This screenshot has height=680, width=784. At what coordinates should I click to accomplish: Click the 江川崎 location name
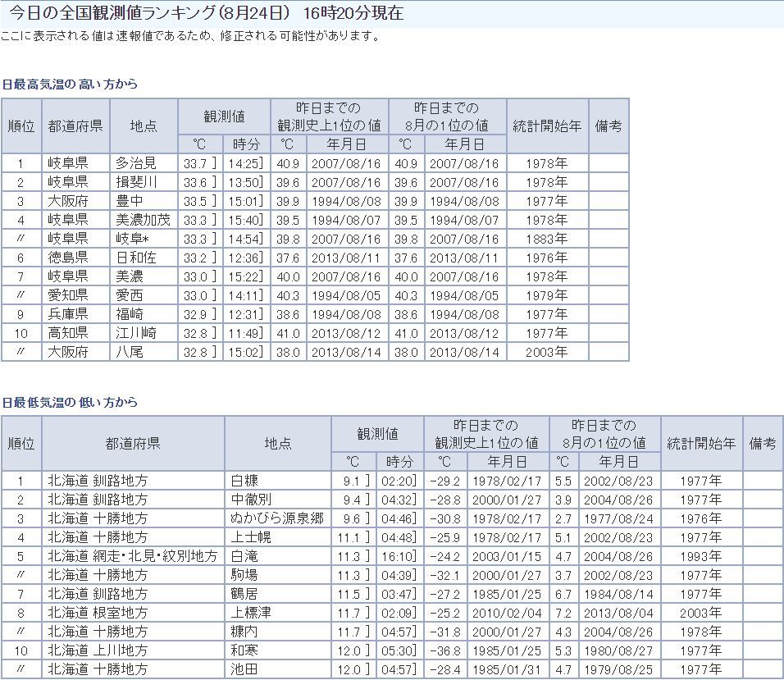pos(135,333)
